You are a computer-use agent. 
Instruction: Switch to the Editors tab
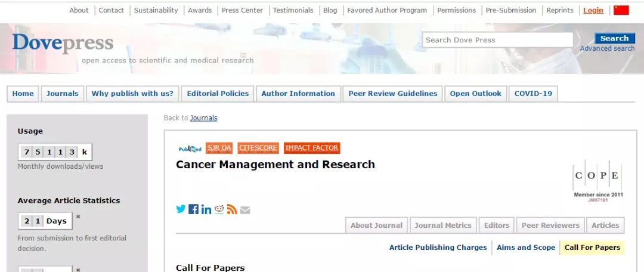pos(497,225)
